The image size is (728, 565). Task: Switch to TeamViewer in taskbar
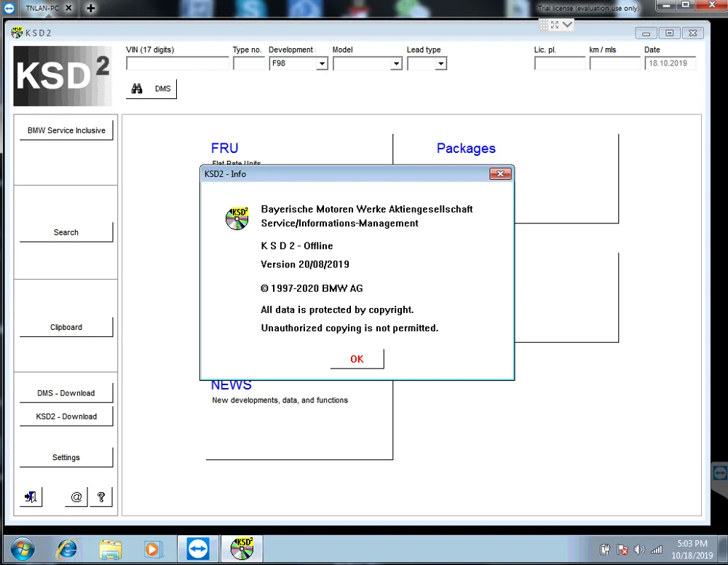(198, 549)
